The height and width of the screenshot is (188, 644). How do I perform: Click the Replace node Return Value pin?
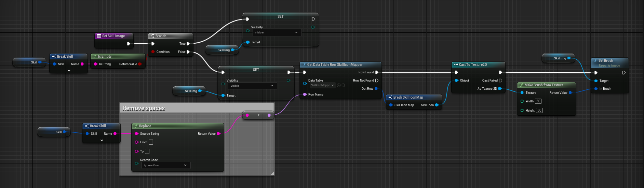[218, 134]
